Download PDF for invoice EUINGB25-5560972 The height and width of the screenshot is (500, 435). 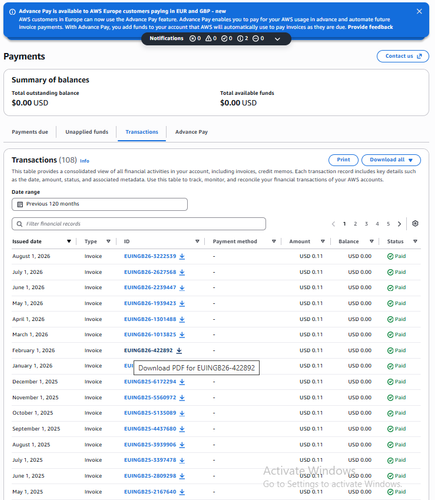[182, 398]
